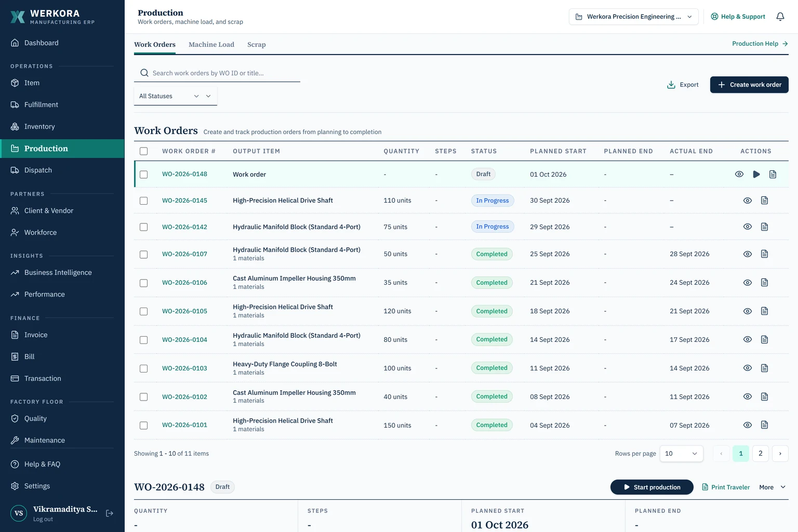Tick the checkbox for WO-2026-0106
798x532 pixels.
tap(144, 283)
